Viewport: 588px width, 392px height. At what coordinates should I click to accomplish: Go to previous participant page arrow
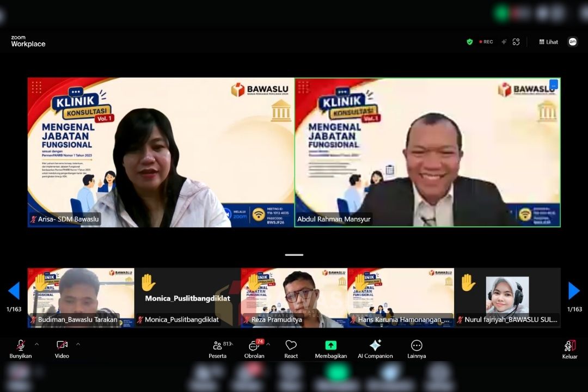point(14,291)
